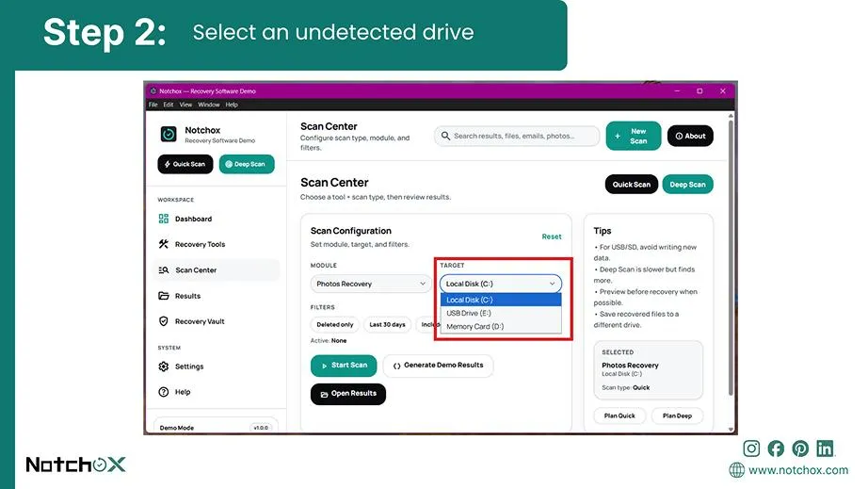Screen dimensions: 868x489
Task: Click the 'Scan type: Quick' text
Action: (x=625, y=387)
